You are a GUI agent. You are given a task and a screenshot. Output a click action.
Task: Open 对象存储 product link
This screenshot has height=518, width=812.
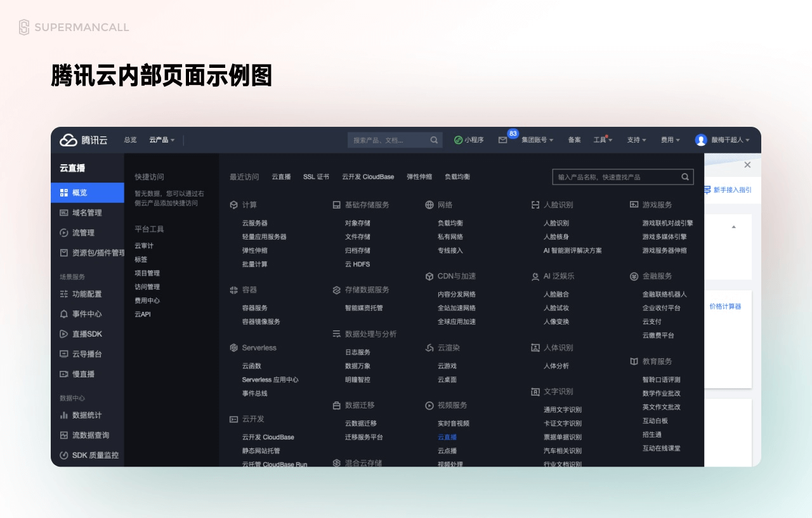358,223
